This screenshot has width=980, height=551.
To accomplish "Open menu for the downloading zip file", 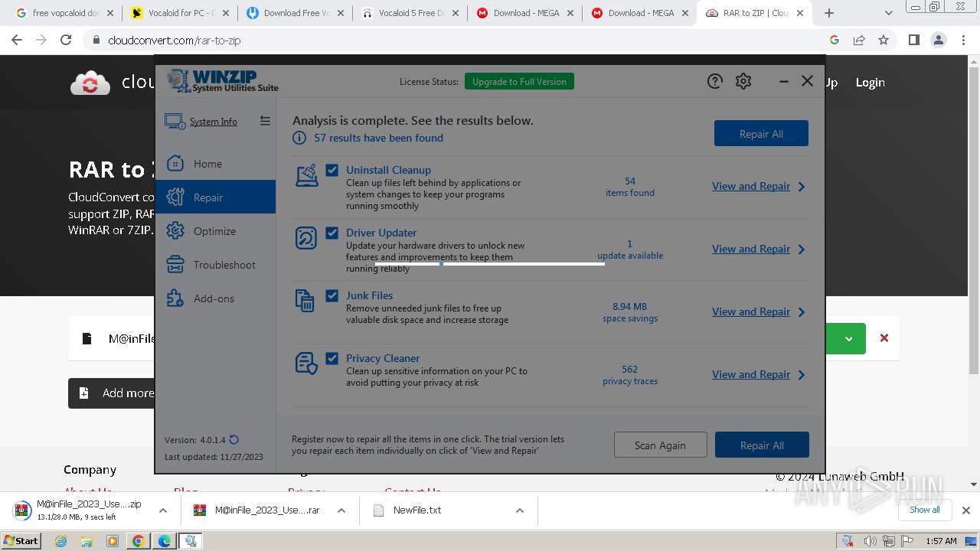I will coord(162,510).
